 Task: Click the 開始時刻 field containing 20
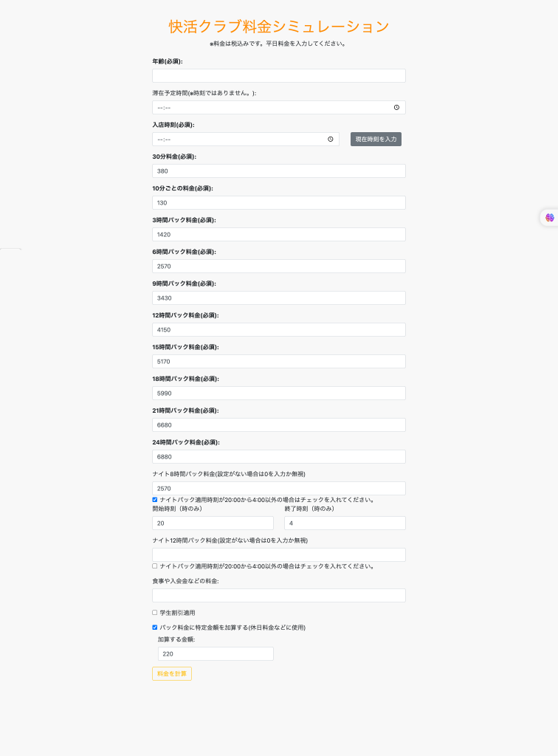(213, 523)
